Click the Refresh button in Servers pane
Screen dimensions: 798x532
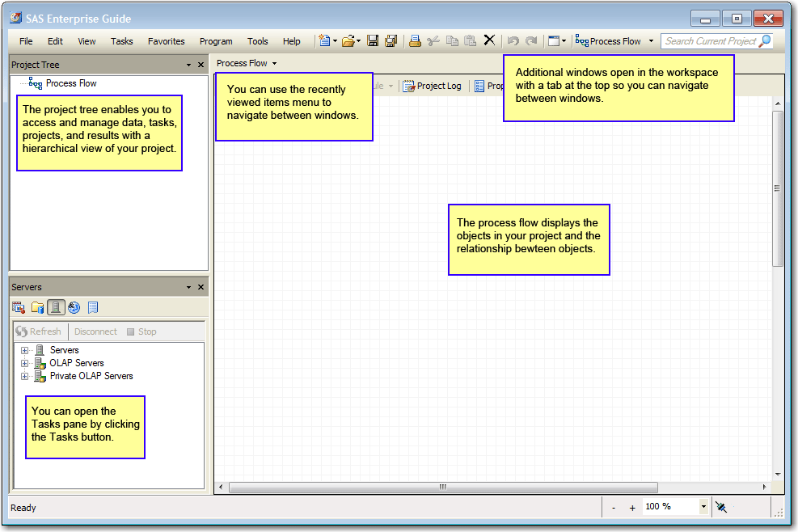pyautogui.click(x=40, y=331)
